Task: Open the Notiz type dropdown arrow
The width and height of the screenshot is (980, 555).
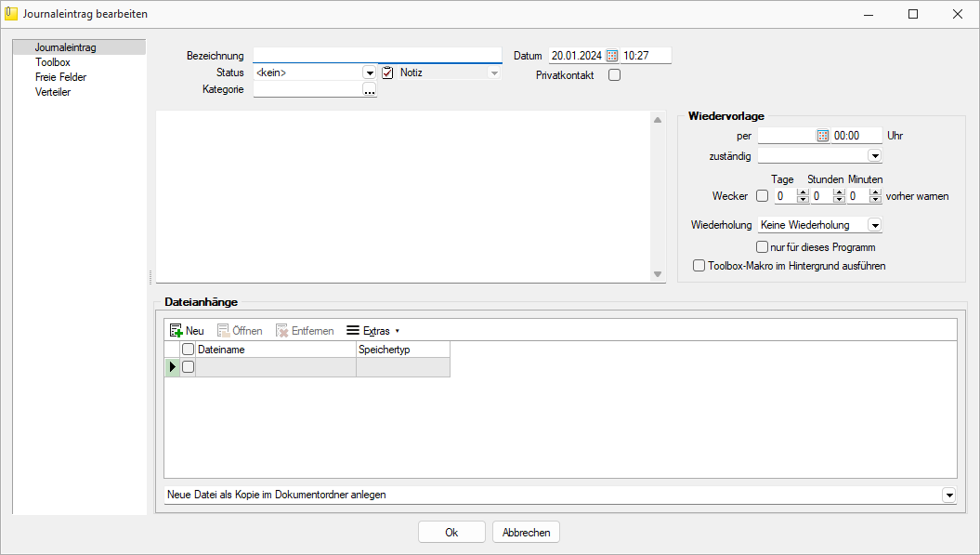Action: point(494,73)
